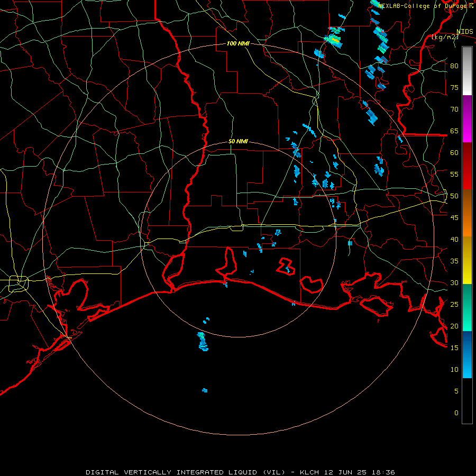Click the "100 NMI" range ring label
The width and height of the screenshot is (476, 476).
(238, 43)
